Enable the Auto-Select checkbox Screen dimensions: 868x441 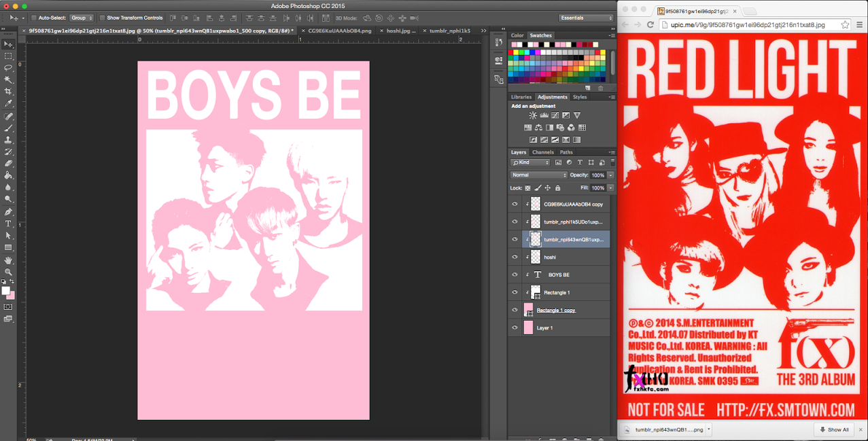35,18
